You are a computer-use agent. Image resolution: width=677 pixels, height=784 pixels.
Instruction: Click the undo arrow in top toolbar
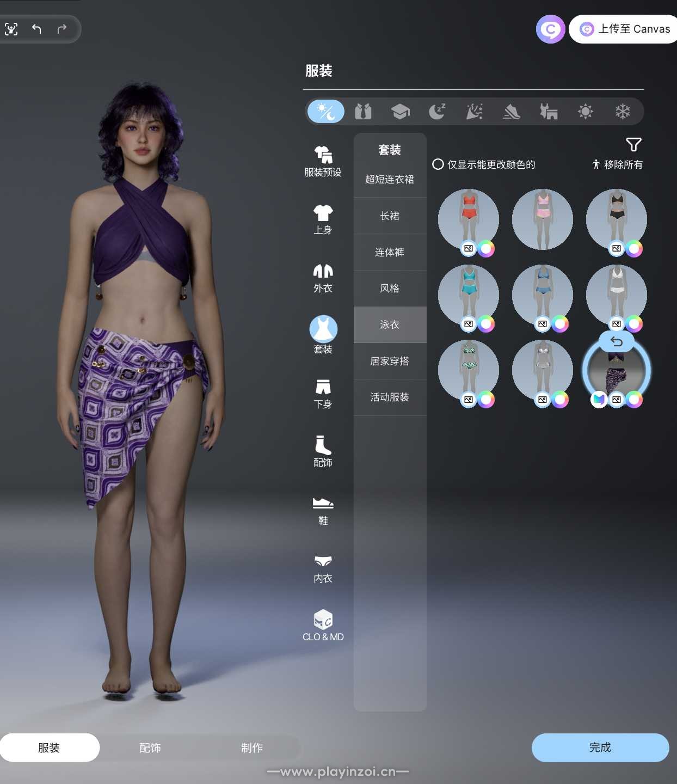click(36, 29)
